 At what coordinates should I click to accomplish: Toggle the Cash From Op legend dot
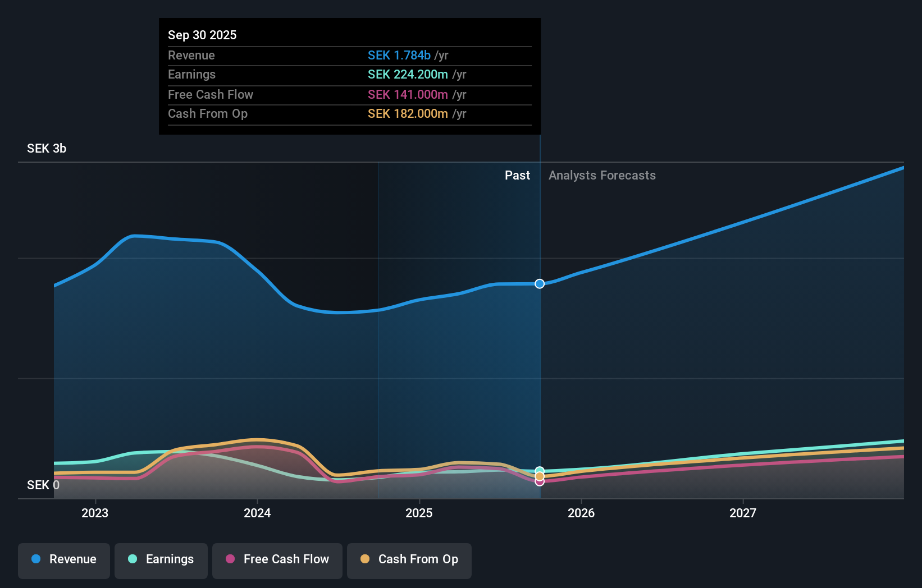pyautogui.click(x=365, y=560)
